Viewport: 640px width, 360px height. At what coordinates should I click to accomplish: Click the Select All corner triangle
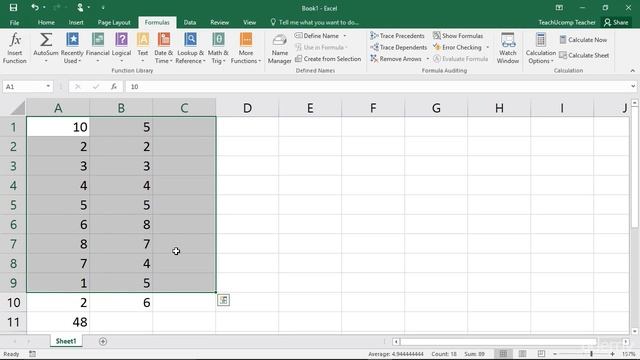[17, 108]
